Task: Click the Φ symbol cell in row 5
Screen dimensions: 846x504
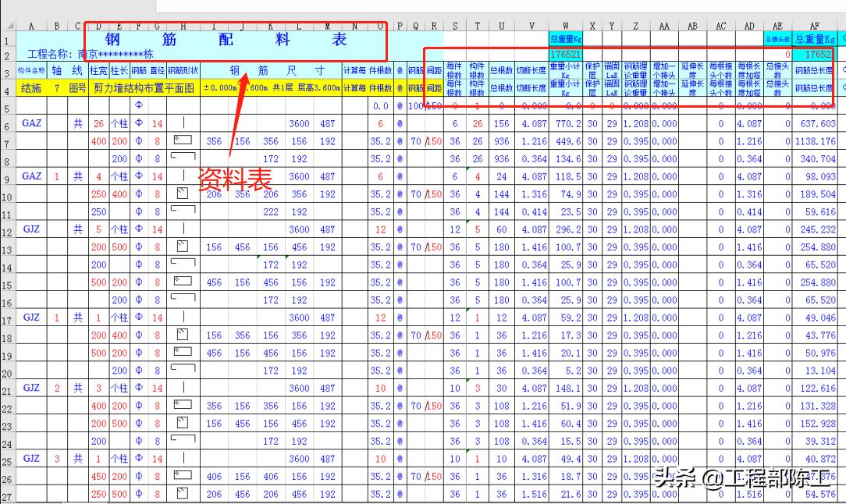Action: pyautogui.click(x=139, y=105)
